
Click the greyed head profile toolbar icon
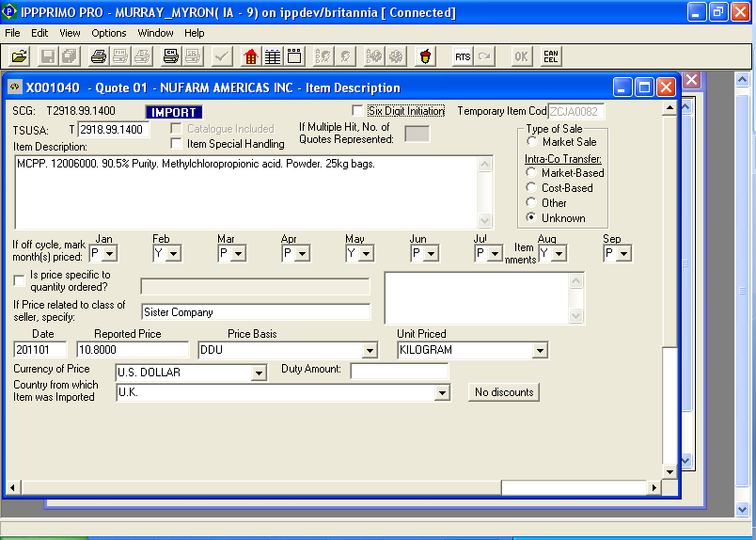coord(345,56)
